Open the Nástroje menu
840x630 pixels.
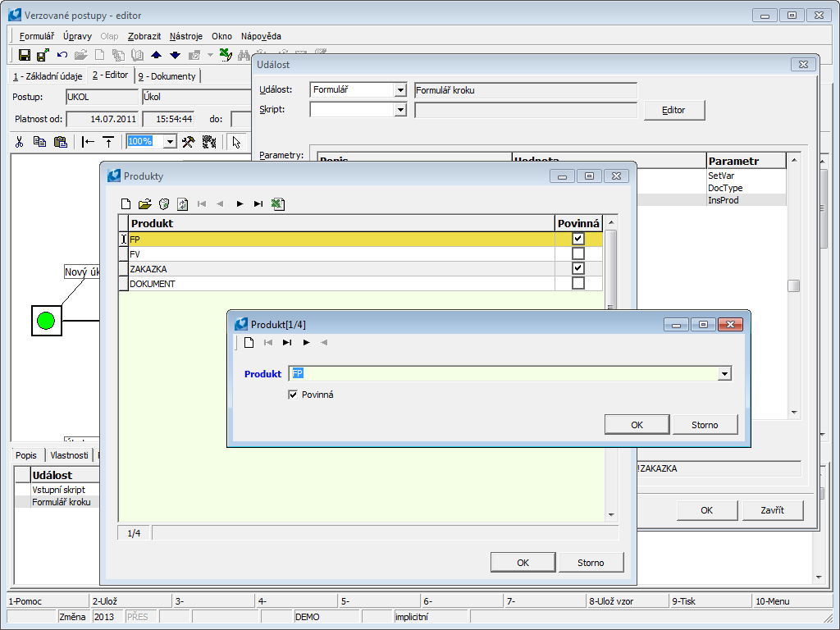click(186, 36)
